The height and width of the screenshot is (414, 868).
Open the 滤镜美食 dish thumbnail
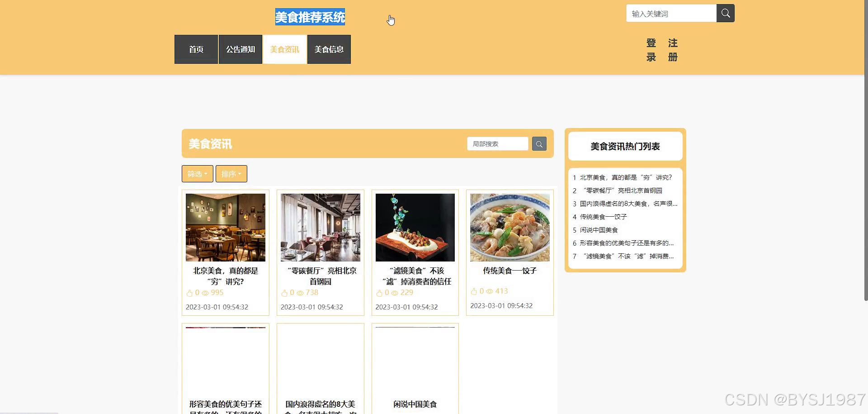pyautogui.click(x=415, y=228)
